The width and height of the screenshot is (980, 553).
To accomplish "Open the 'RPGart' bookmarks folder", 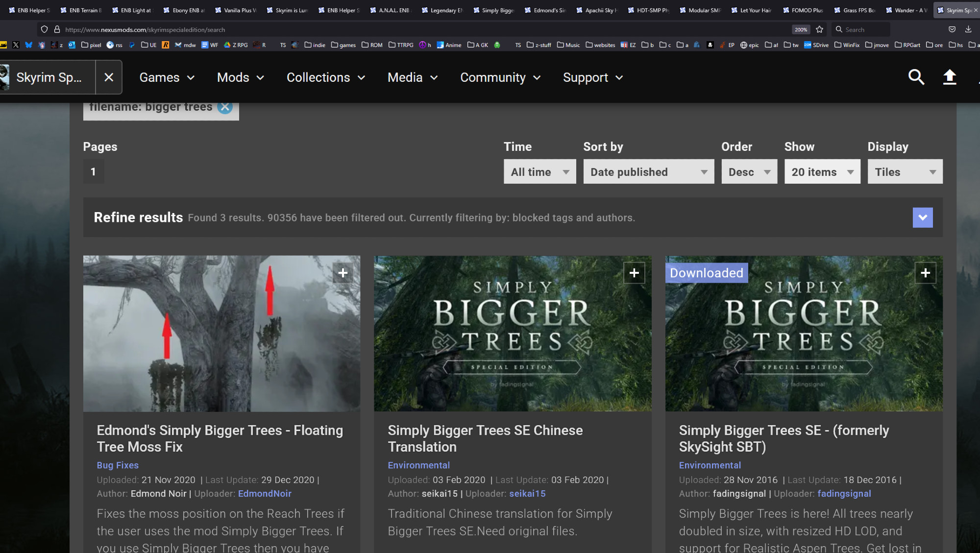I will [907, 45].
